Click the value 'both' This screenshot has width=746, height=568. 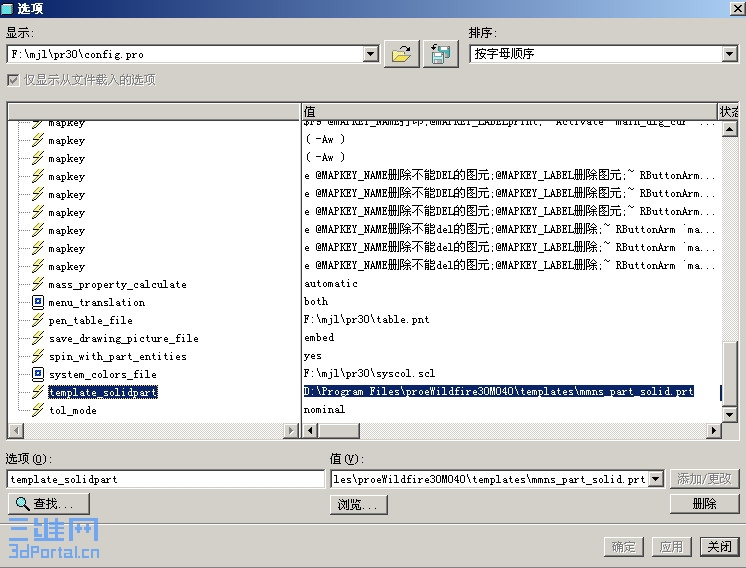pyautogui.click(x=316, y=302)
